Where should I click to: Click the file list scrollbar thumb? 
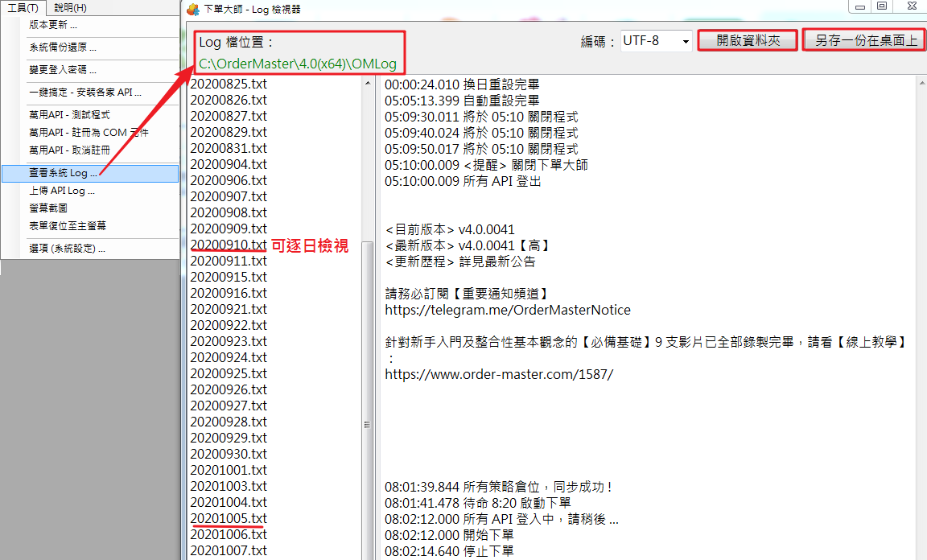click(x=367, y=401)
